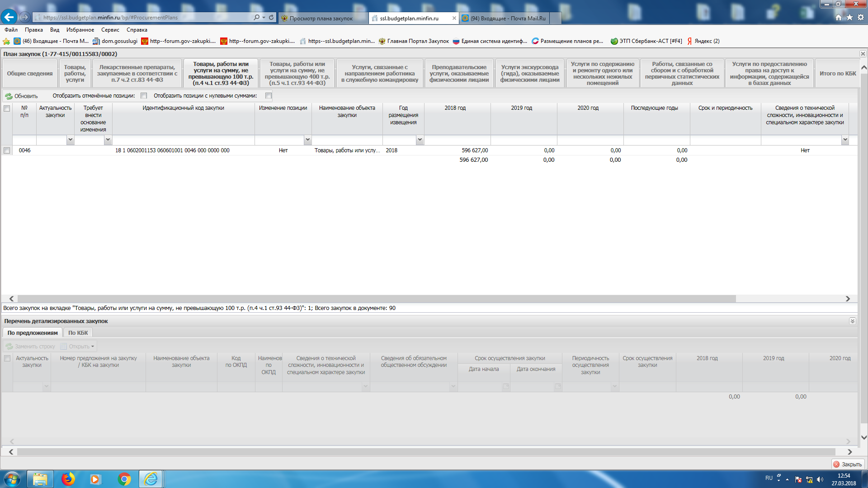Screen dimensions: 868x488
Task: Switch to Общие сведения tab
Action: click(x=30, y=74)
